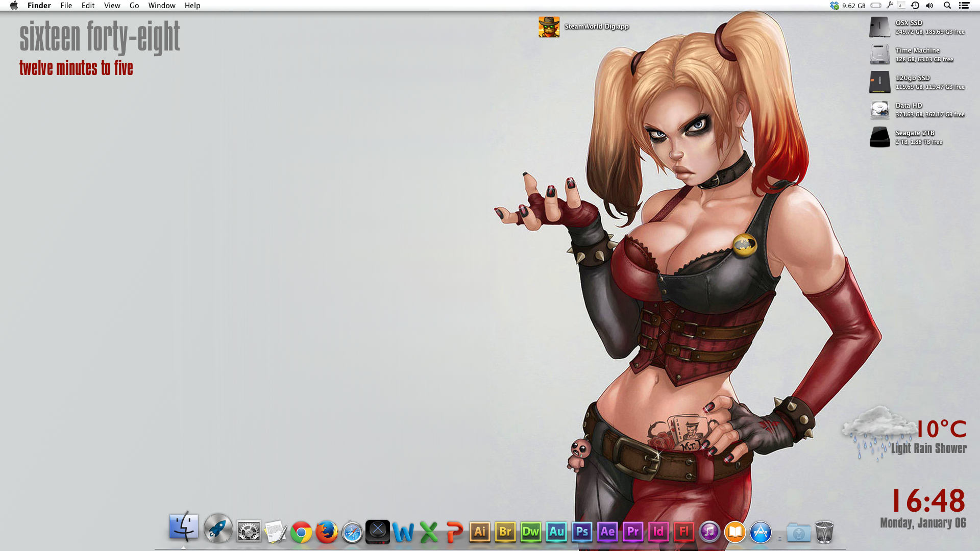980x551 pixels.
Task: Open iBooks from the dock
Action: [x=735, y=532]
